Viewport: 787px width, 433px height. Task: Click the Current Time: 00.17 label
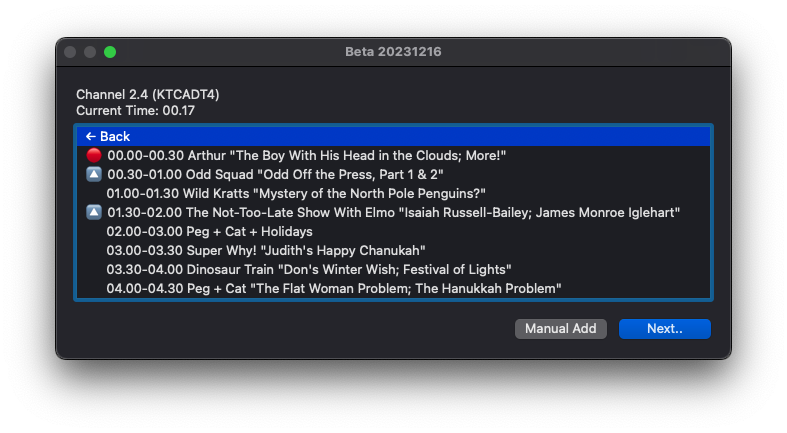pyautogui.click(x=136, y=111)
